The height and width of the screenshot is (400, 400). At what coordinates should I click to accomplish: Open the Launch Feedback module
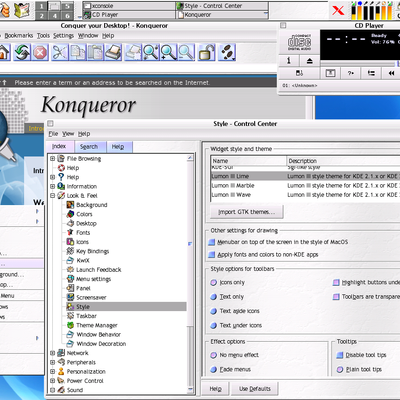[99, 269]
